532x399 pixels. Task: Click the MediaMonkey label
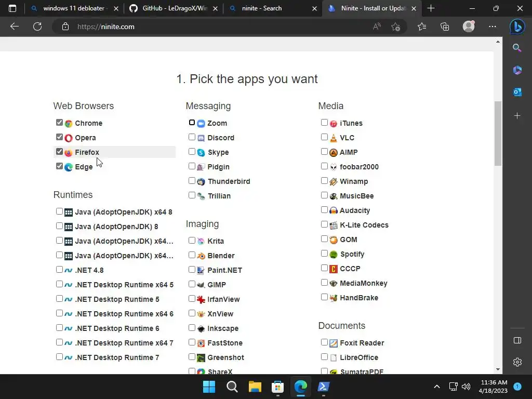point(363,284)
